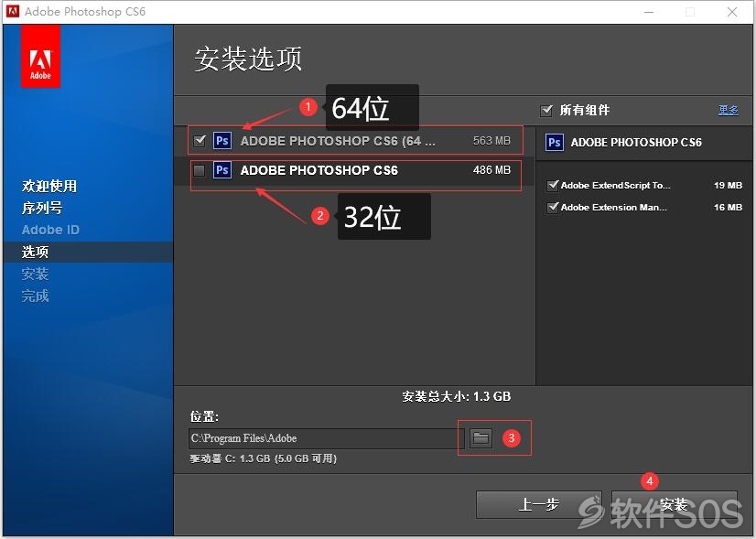Check the 486 MB Adobe Photoshop CS6 checkbox

click(199, 170)
